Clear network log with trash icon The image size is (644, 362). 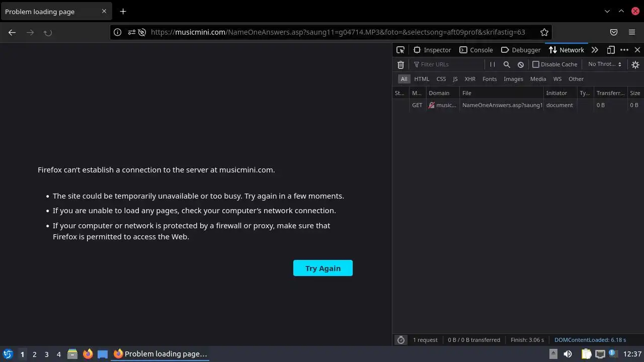click(x=400, y=64)
